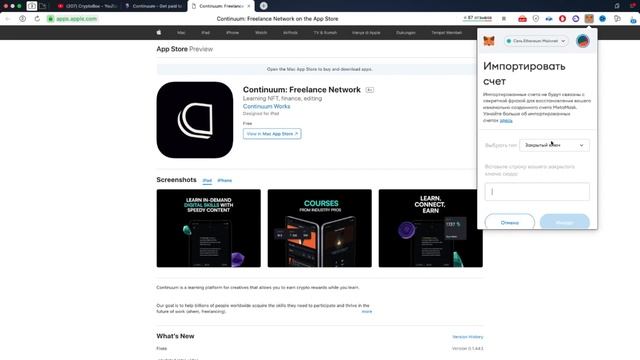Screen dimensions: 640x360
Task: Open 'TV & Rumah' in the Apple nav bar
Action: coord(325,33)
